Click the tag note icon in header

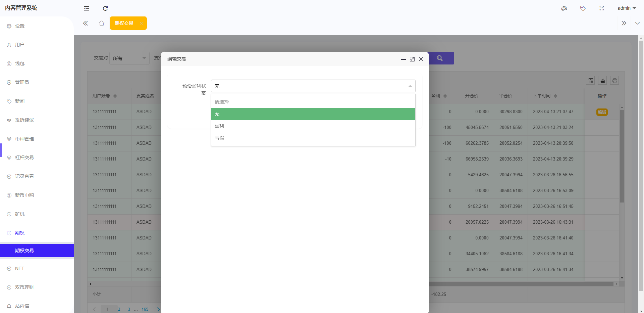point(583,8)
